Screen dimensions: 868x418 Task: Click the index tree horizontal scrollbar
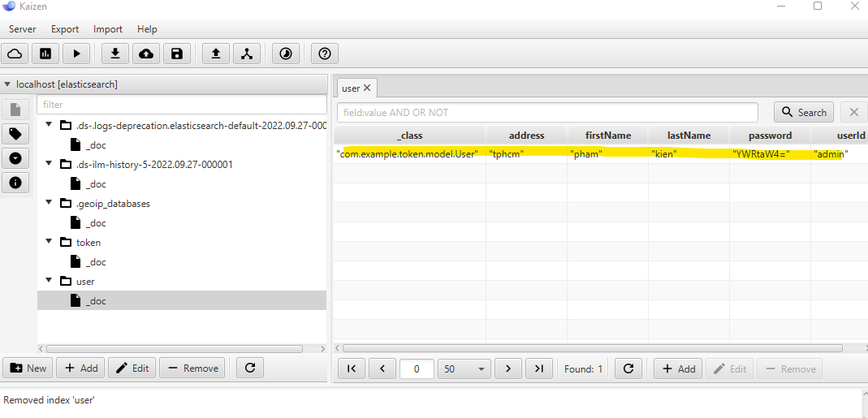pos(175,349)
